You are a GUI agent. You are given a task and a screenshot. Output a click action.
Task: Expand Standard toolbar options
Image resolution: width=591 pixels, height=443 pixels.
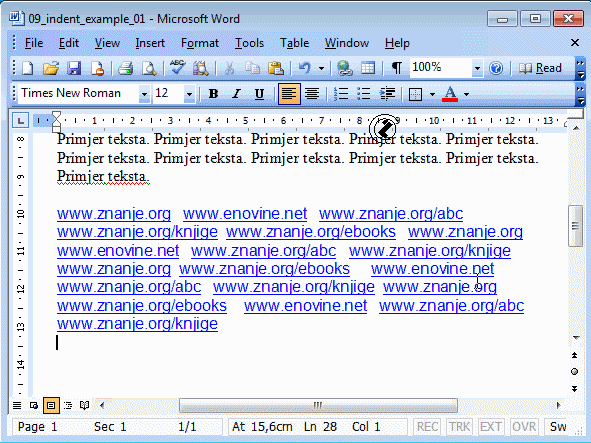tap(580, 69)
